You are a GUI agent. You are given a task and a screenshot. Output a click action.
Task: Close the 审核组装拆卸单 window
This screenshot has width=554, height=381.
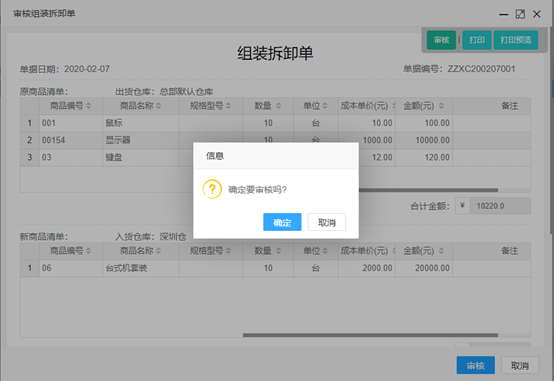click(537, 14)
